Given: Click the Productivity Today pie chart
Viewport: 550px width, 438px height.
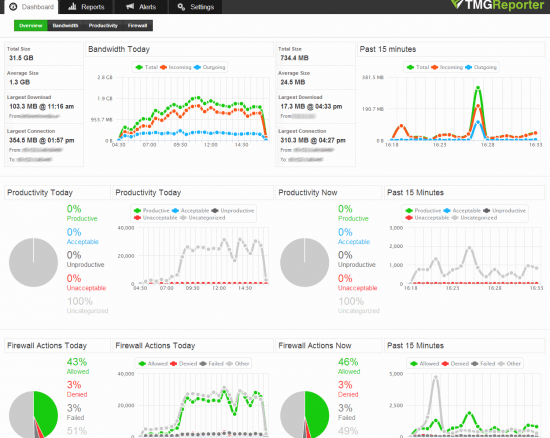Looking at the screenshot, I should (x=33, y=262).
